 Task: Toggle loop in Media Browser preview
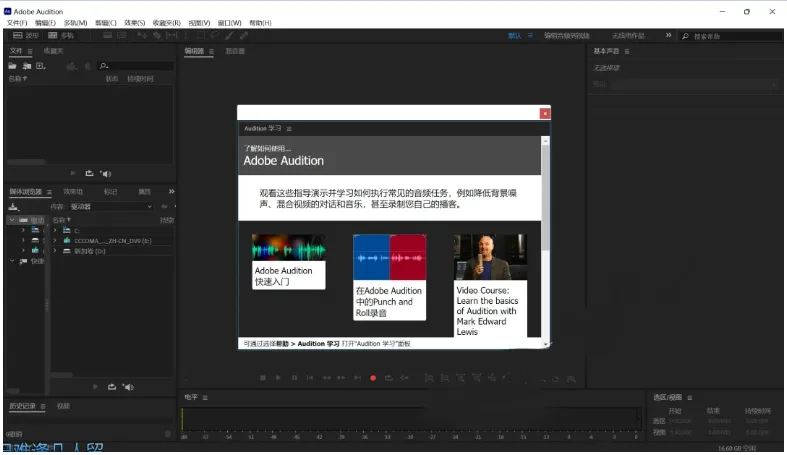coord(111,387)
